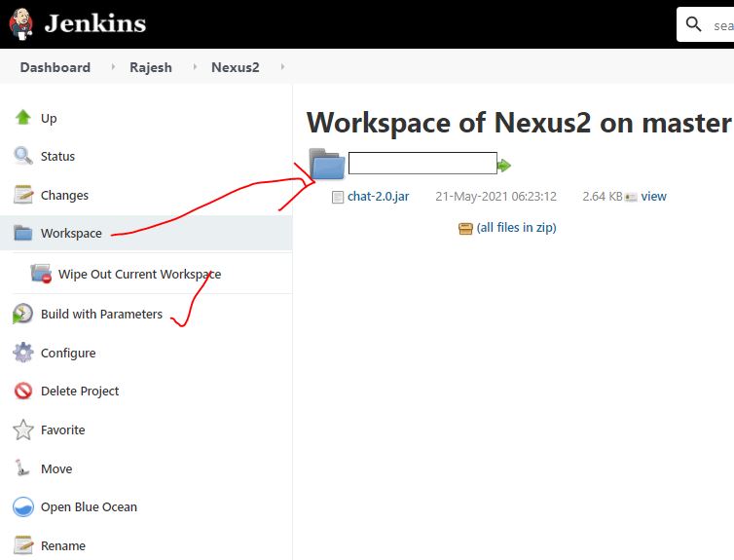The width and height of the screenshot is (734, 560).
Task: Click the Wipe Out Workspace icon
Action: (x=41, y=274)
